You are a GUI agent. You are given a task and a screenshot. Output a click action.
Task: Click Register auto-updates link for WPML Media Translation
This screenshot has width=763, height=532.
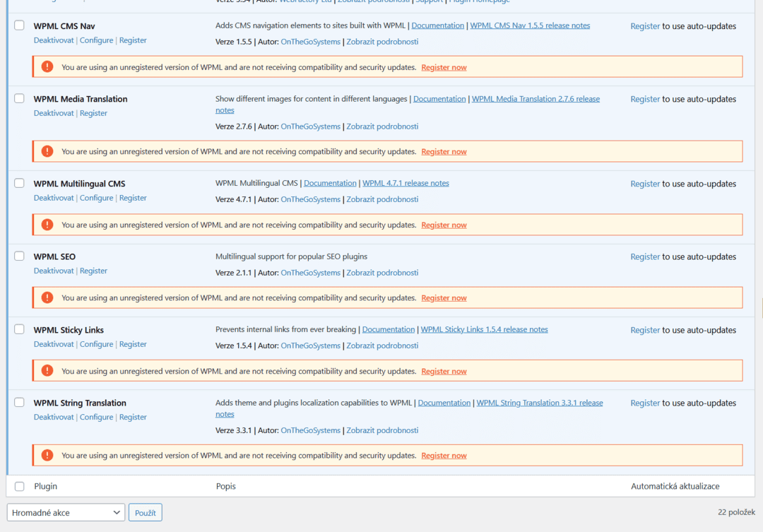click(645, 100)
